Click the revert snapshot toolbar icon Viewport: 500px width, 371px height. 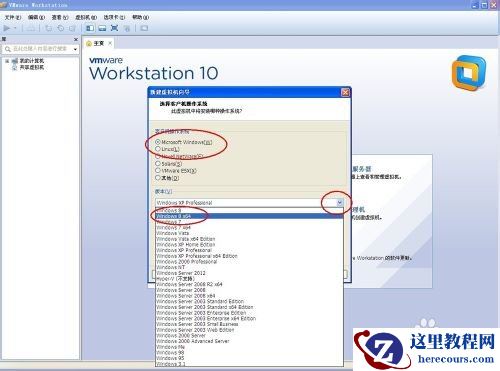click(x=61, y=28)
